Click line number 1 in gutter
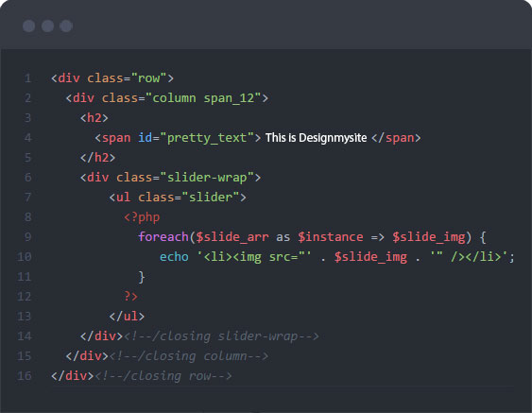This screenshot has height=413, width=532. tap(27, 78)
